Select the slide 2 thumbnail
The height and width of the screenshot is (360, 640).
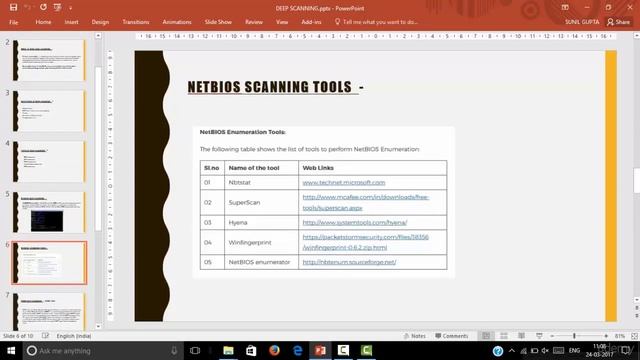click(x=49, y=60)
